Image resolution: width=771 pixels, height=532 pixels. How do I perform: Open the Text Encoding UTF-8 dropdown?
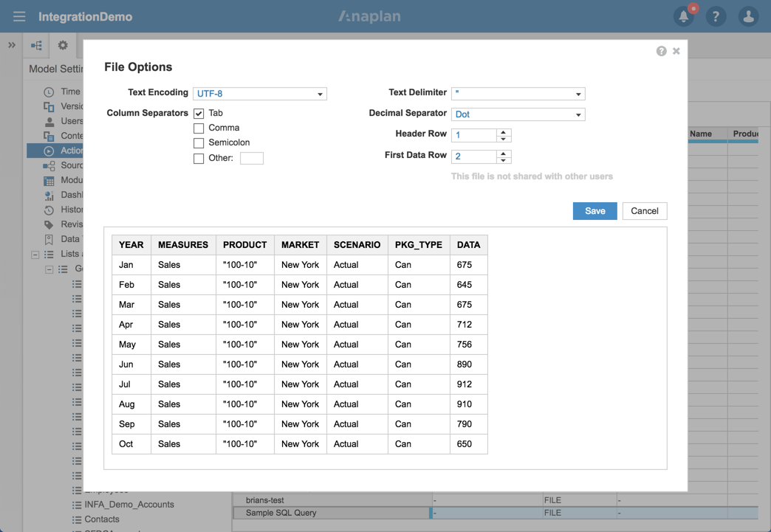(x=260, y=93)
